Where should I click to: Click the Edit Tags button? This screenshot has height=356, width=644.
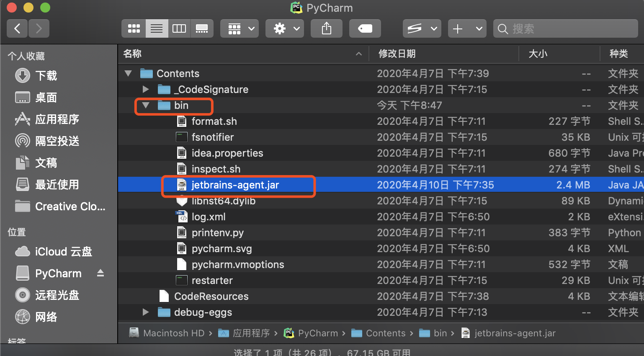tap(365, 28)
